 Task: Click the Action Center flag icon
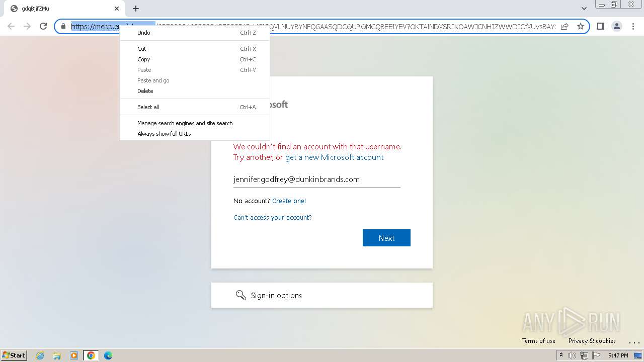596,355
